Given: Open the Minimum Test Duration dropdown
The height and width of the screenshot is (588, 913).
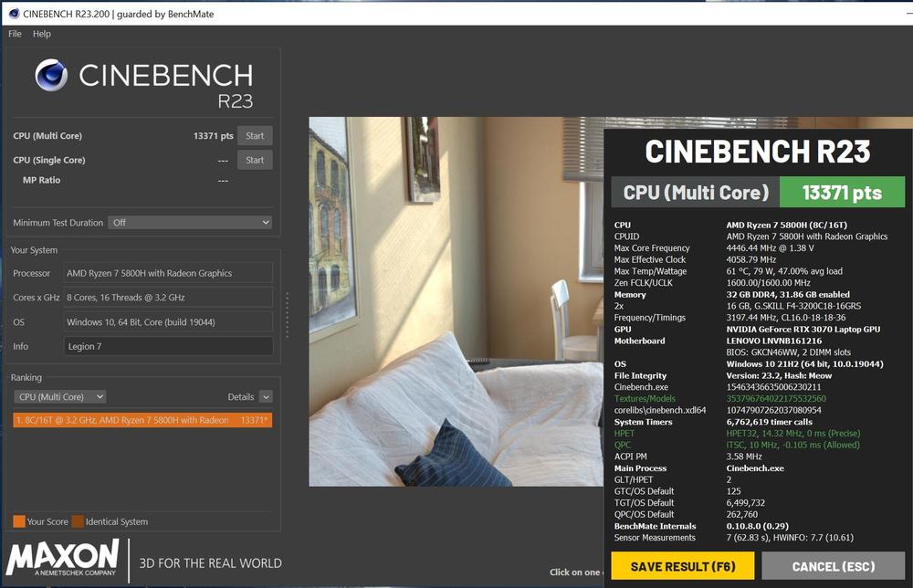Looking at the screenshot, I should [x=190, y=223].
